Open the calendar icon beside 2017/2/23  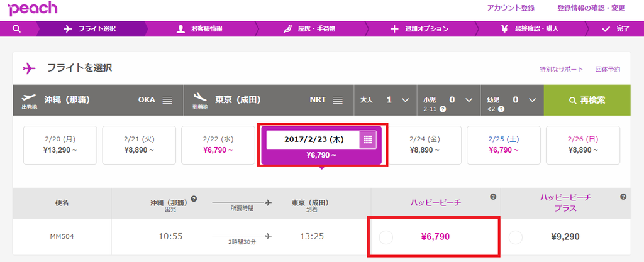tap(367, 140)
